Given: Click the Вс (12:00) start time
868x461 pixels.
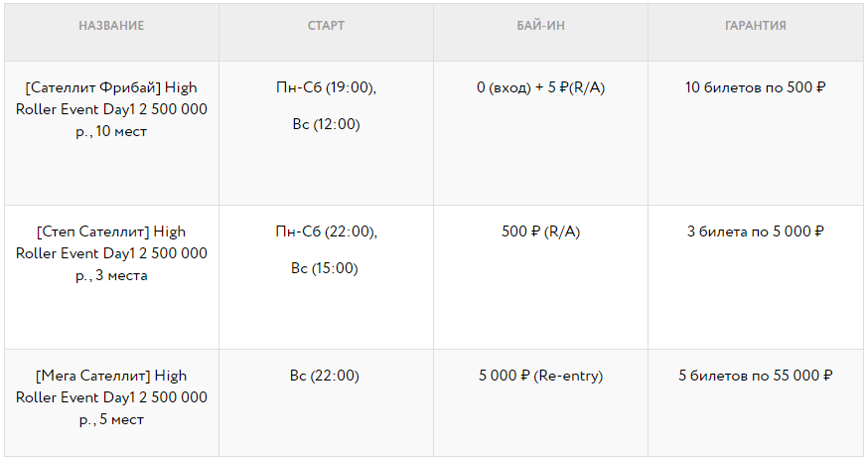Looking at the screenshot, I should pyautogui.click(x=326, y=124).
